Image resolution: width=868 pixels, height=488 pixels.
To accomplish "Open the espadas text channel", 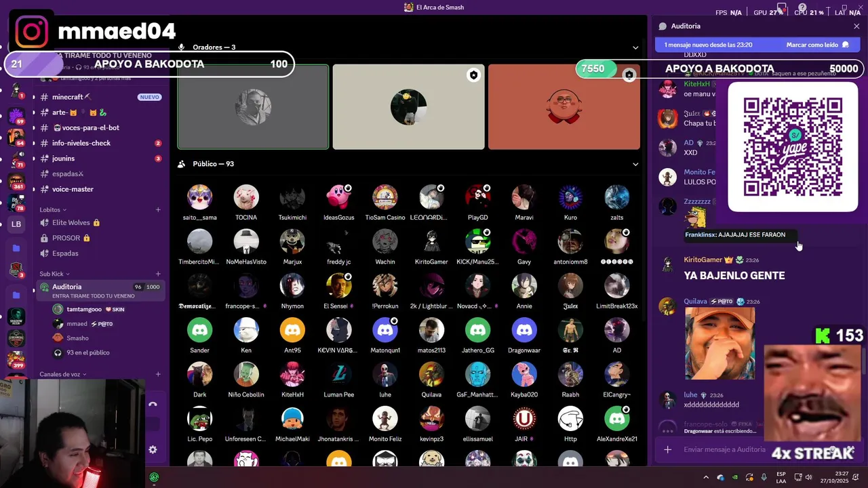I will pos(102,174).
